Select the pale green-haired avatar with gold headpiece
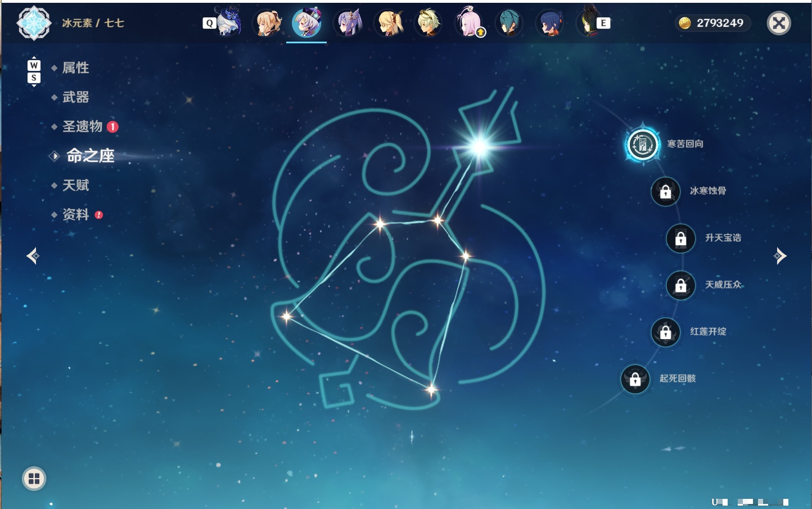This screenshot has width=812, height=509. [x=428, y=23]
